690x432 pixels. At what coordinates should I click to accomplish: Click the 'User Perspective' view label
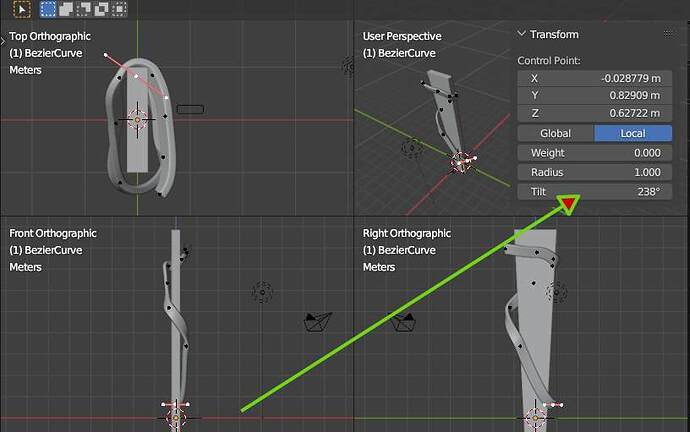click(402, 37)
